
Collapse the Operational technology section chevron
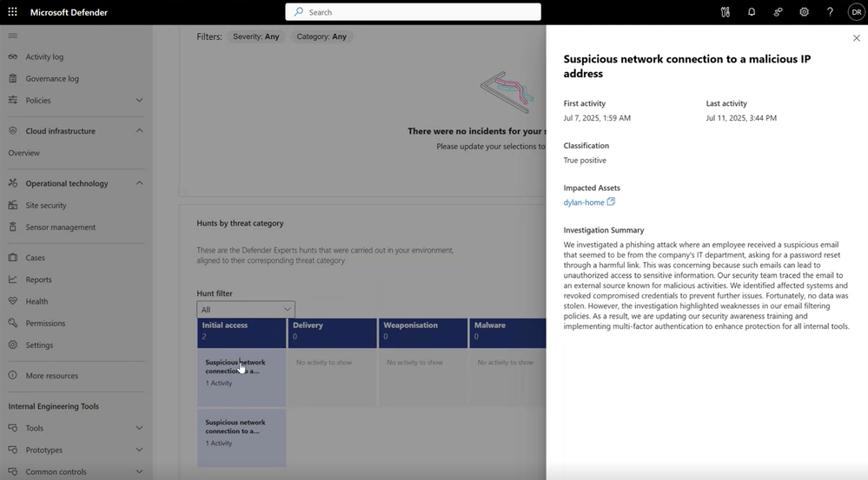140,183
